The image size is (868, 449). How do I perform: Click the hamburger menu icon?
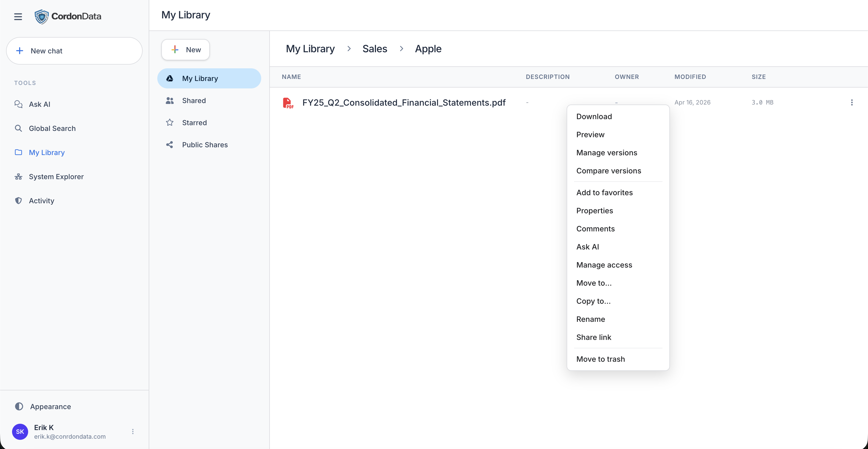coord(18,17)
